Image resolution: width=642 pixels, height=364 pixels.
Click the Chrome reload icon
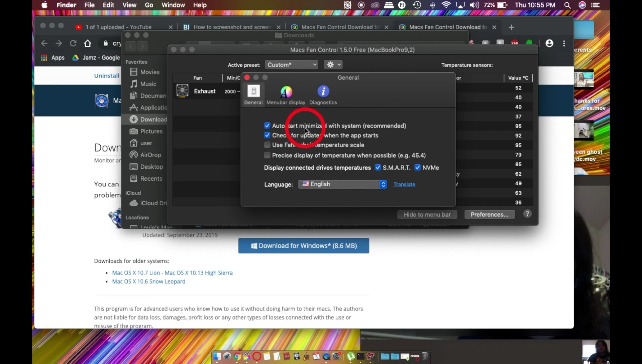point(73,43)
